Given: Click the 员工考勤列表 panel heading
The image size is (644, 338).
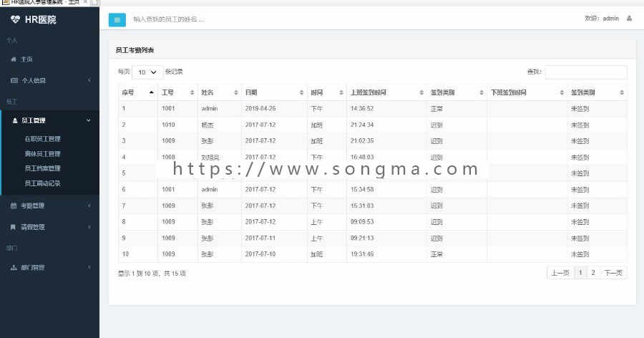Looking at the screenshot, I should point(135,50).
